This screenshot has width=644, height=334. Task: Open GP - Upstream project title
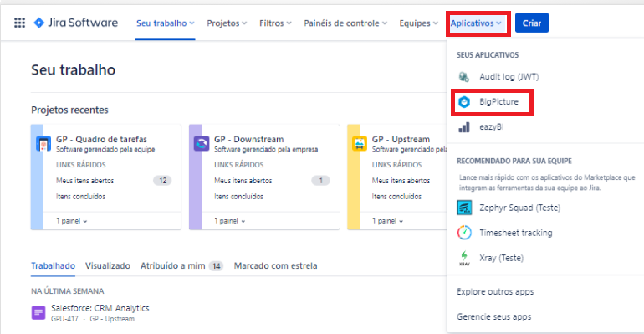tap(401, 139)
